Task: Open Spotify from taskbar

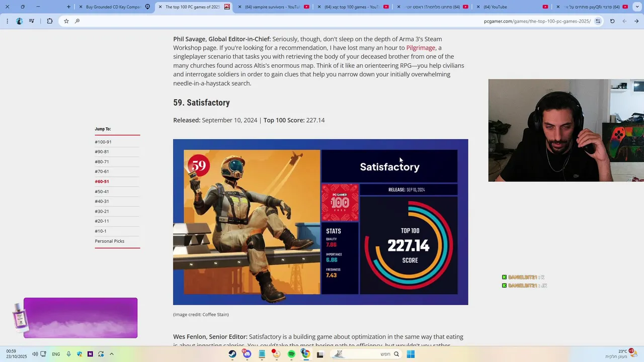Action: 291,354
